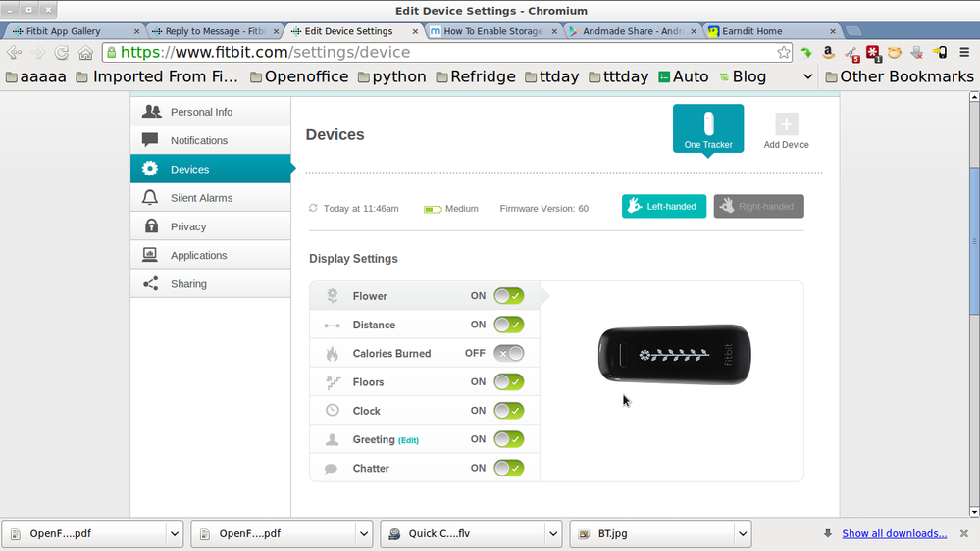Click the Floors stairs icon

pyautogui.click(x=334, y=382)
